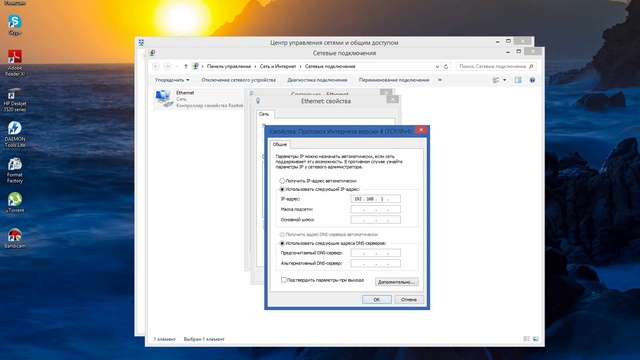Go forward in the Сетевые подключения window

(x=167, y=66)
